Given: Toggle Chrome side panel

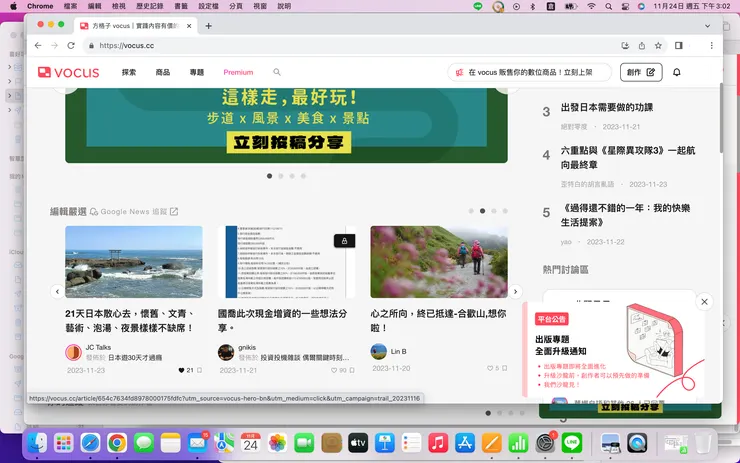Looking at the screenshot, I should pyautogui.click(x=679, y=45).
